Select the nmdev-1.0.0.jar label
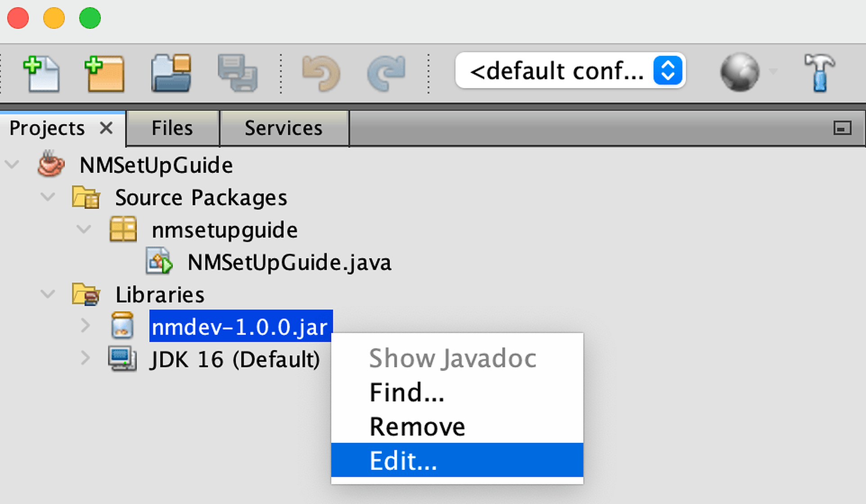 241,326
